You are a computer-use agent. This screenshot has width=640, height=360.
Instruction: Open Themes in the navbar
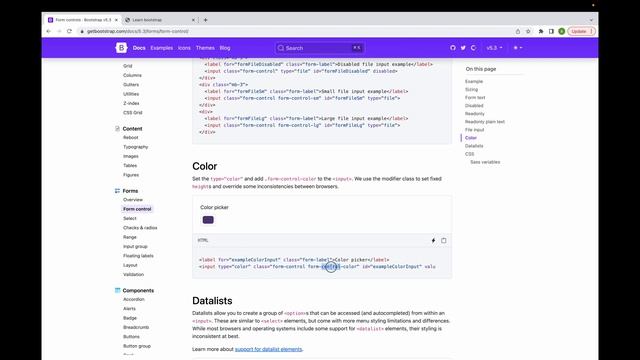pyautogui.click(x=205, y=48)
